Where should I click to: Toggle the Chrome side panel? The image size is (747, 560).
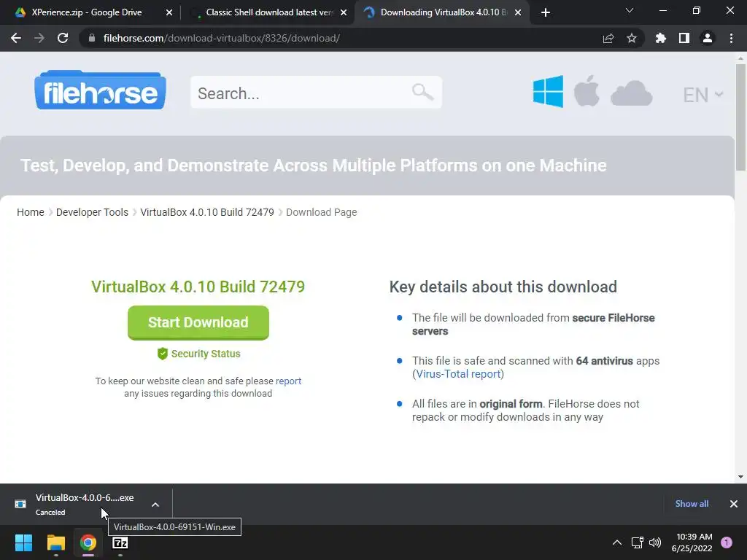(x=684, y=38)
